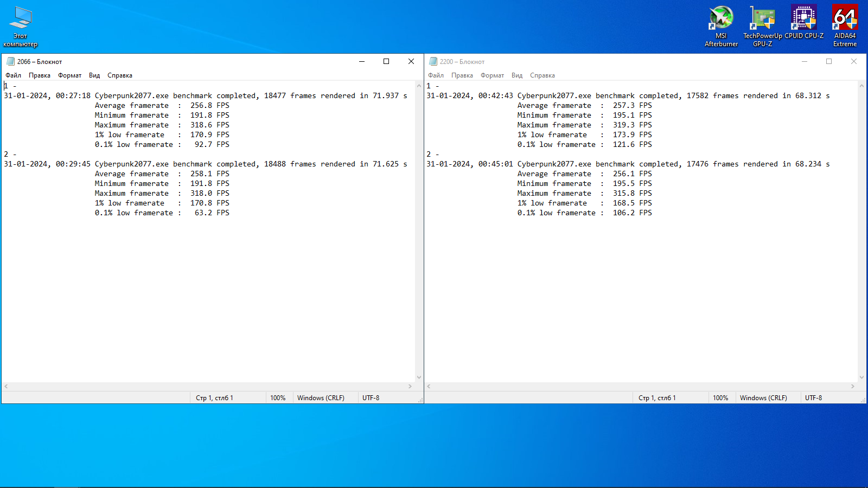Close the 2066 Notepad window
The image size is (868, 488).
(x=411, y=61)
